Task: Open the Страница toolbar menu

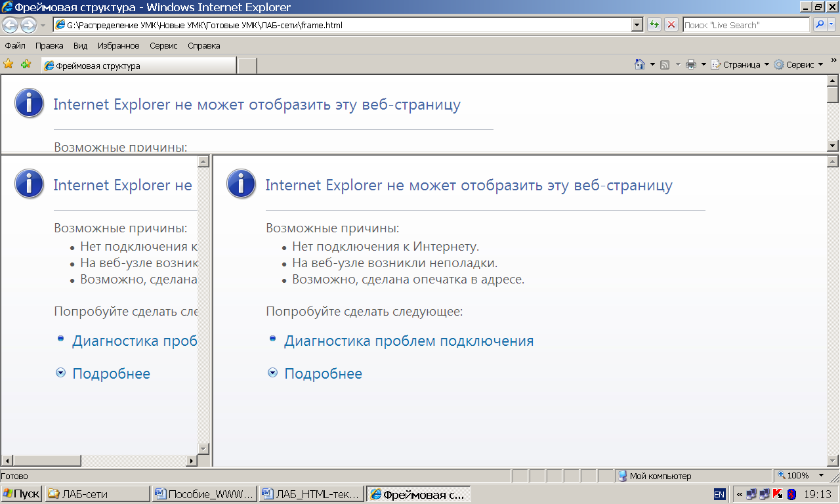Action: [x=740, y=64]
